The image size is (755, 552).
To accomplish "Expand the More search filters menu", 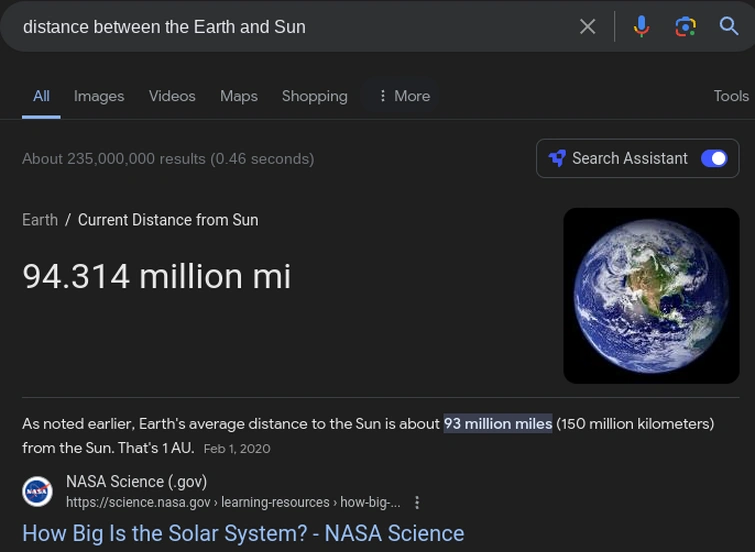I will click(403, 96).
